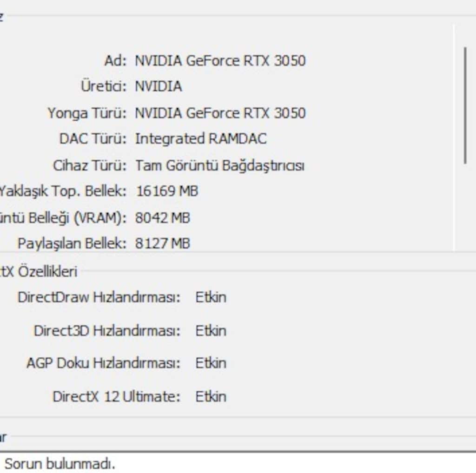
Task: Click the device info scrollbar thumb
Action: click(465, 105)
